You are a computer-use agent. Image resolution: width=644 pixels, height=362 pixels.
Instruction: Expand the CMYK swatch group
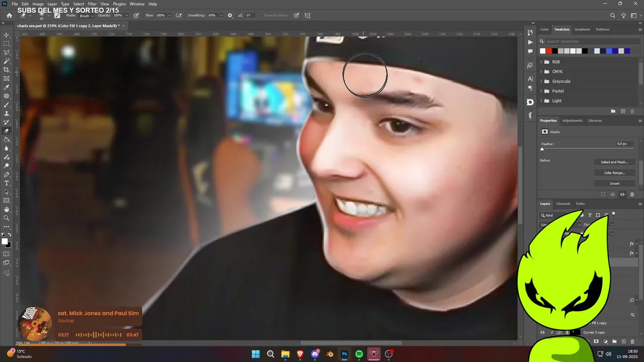tap(541, 71)
